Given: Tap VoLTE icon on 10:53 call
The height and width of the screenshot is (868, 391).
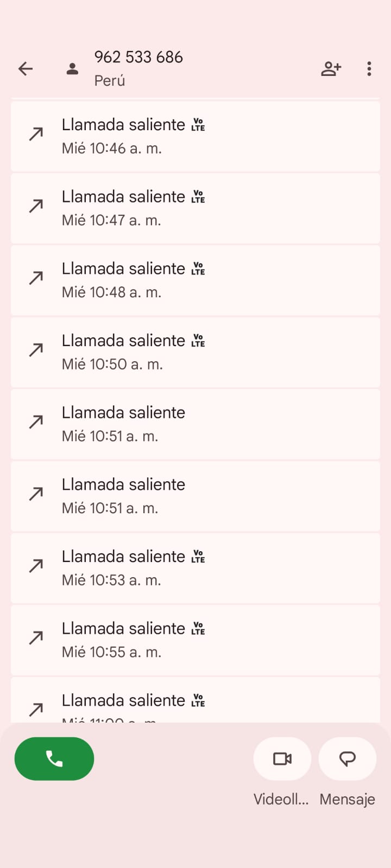Looking at the screenshot, I should coord(198,557).
